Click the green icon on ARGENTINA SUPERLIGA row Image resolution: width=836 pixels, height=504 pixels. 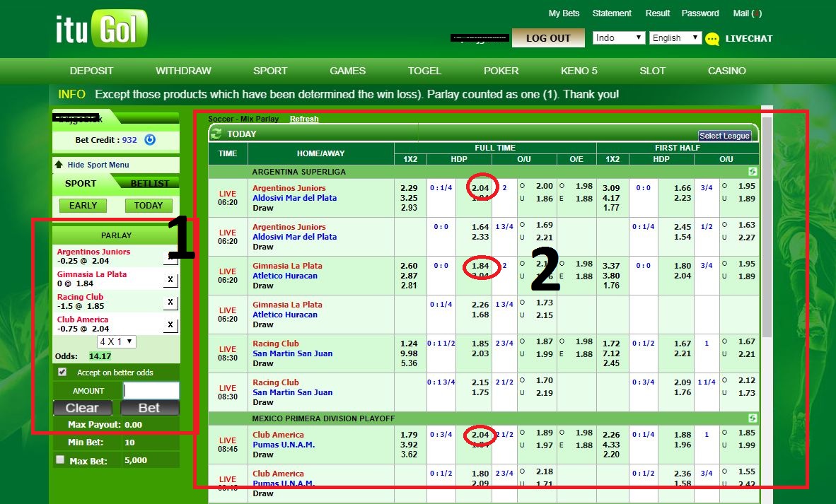(x=752, y=170)
